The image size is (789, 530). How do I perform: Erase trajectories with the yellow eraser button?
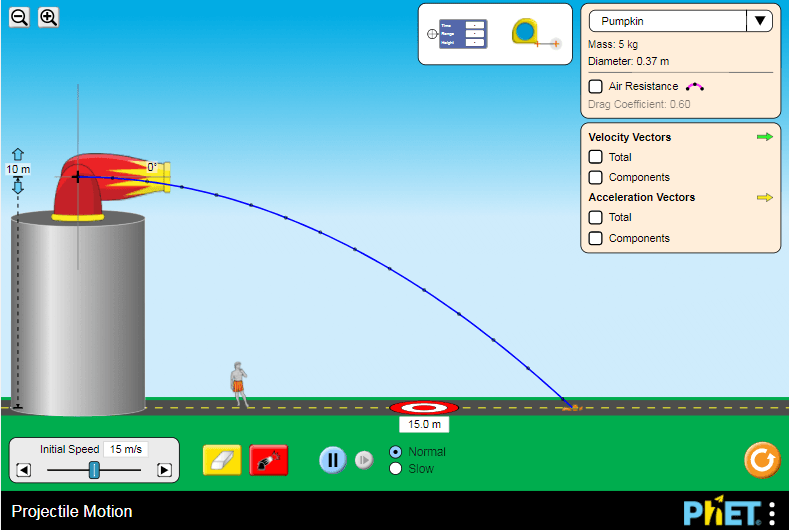pos(222,460)
